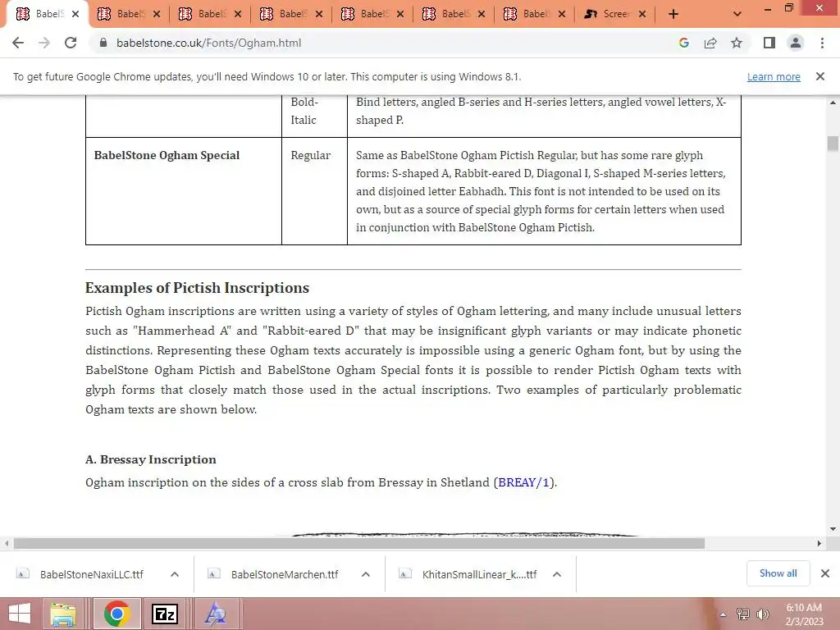Close the Screen tab
The height and width of the screenshot is (630, 840).
click(x=642, y=14)
